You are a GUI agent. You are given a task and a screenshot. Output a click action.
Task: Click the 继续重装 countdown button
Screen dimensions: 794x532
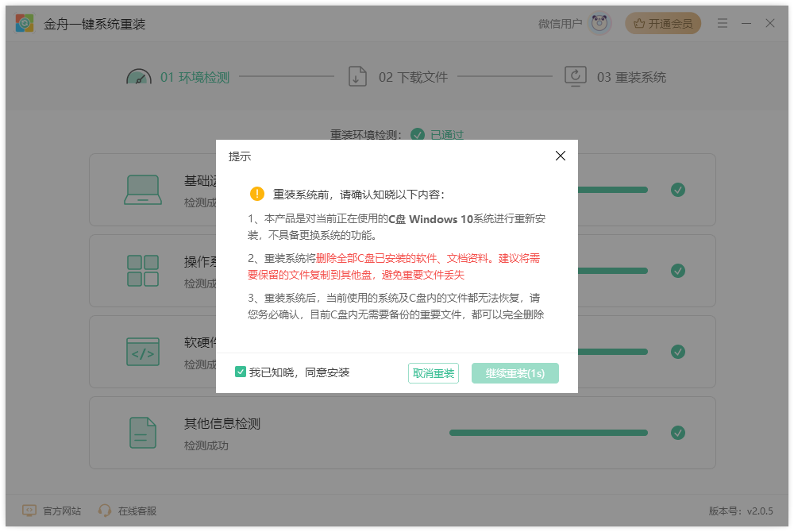[x=515, y=372]
